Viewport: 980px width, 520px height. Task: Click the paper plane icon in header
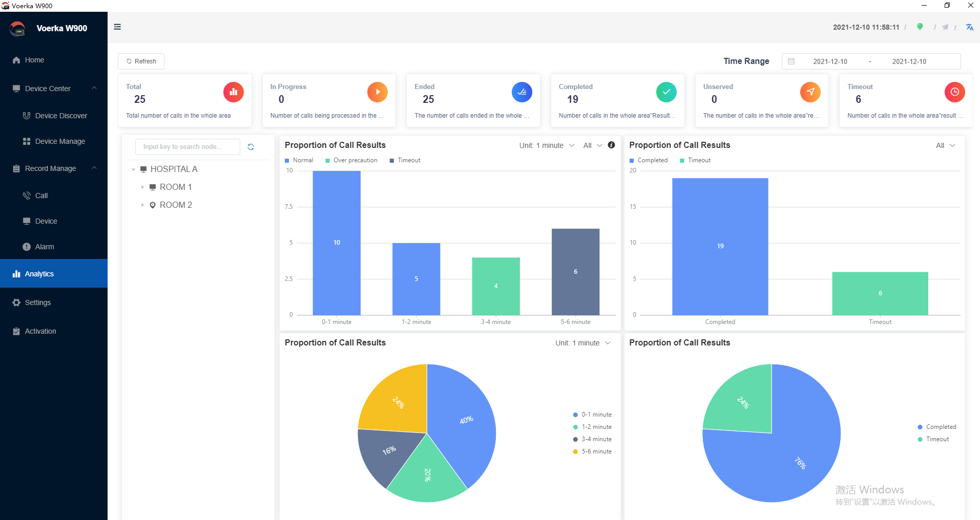(945, 27)
